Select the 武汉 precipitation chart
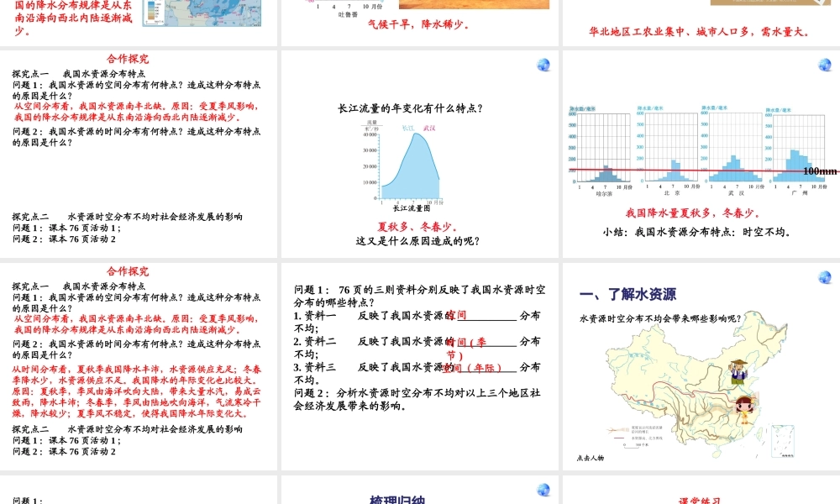Image resolution: width=840 pixels, height=504 pixels. [732, 150]
